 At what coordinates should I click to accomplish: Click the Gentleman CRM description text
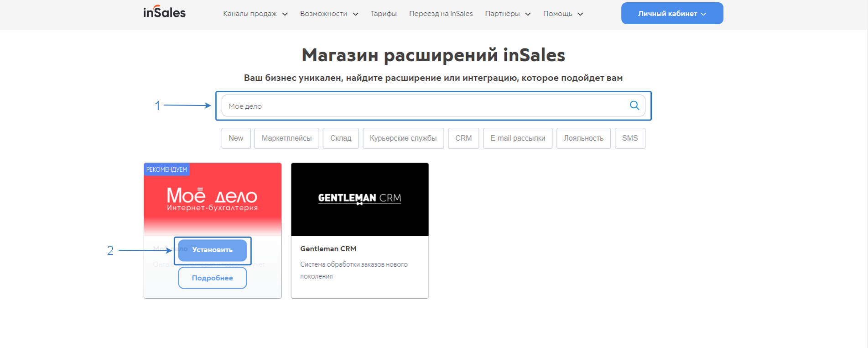(x=354, y=270)
